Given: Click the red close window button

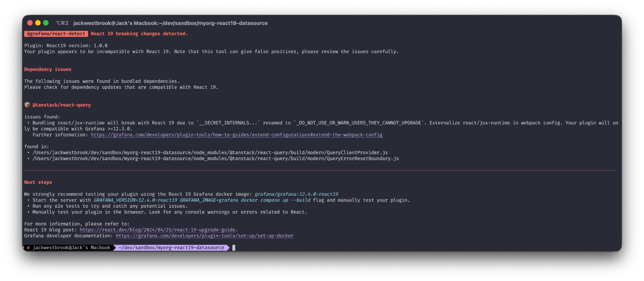Looking at the screenshot, I should coord(30,23).
